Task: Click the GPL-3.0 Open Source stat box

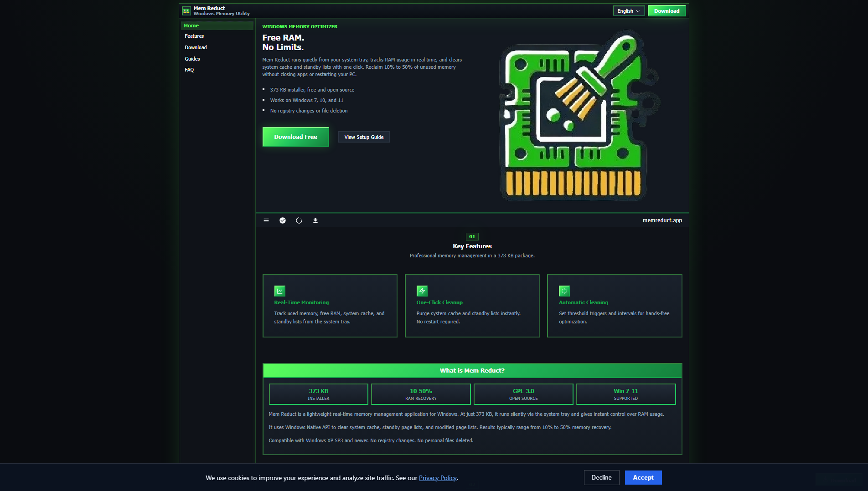Action: (523, 394)
